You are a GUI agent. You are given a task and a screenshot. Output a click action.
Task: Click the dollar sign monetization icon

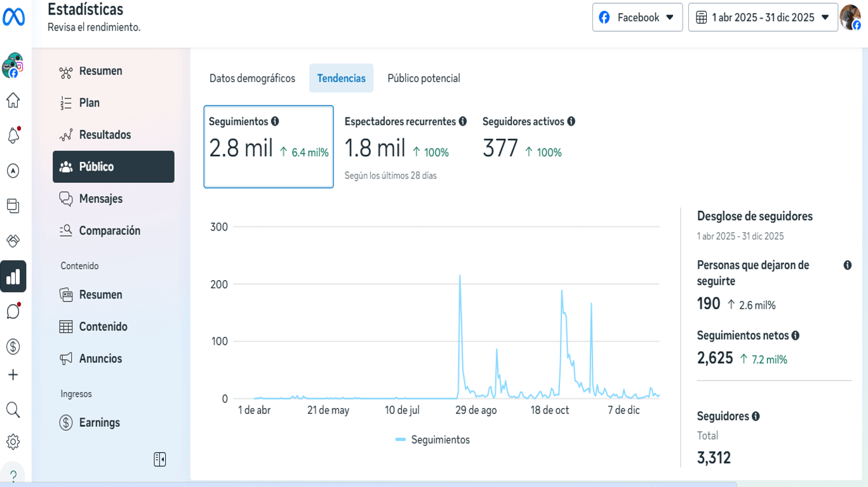coord(13,347)
